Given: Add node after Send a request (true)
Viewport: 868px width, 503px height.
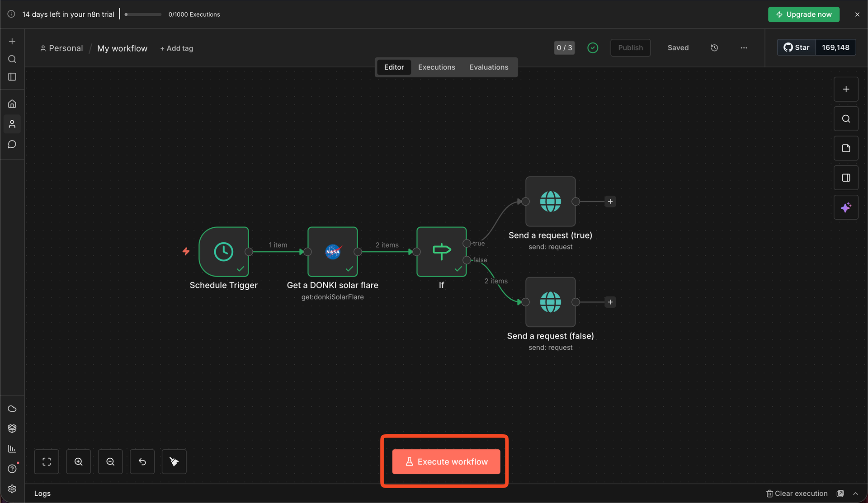Looking at the screenshot, I should point(610,202).
